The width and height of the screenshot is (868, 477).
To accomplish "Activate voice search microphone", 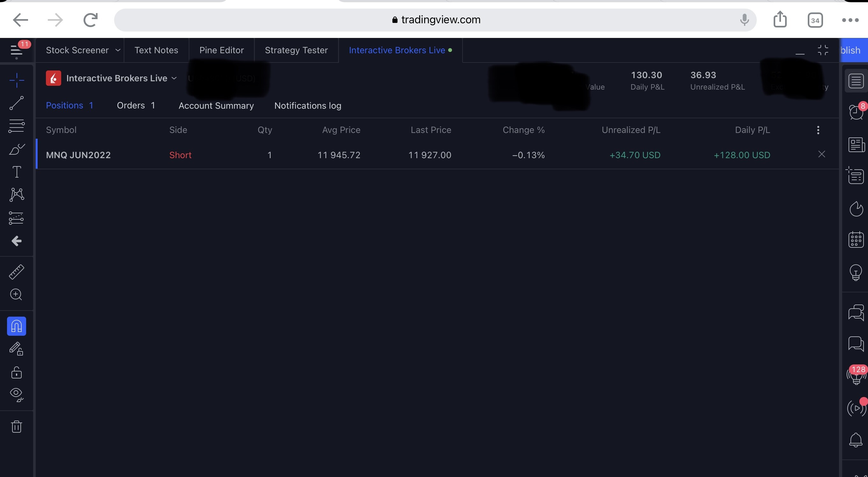I will click(744, 20).
